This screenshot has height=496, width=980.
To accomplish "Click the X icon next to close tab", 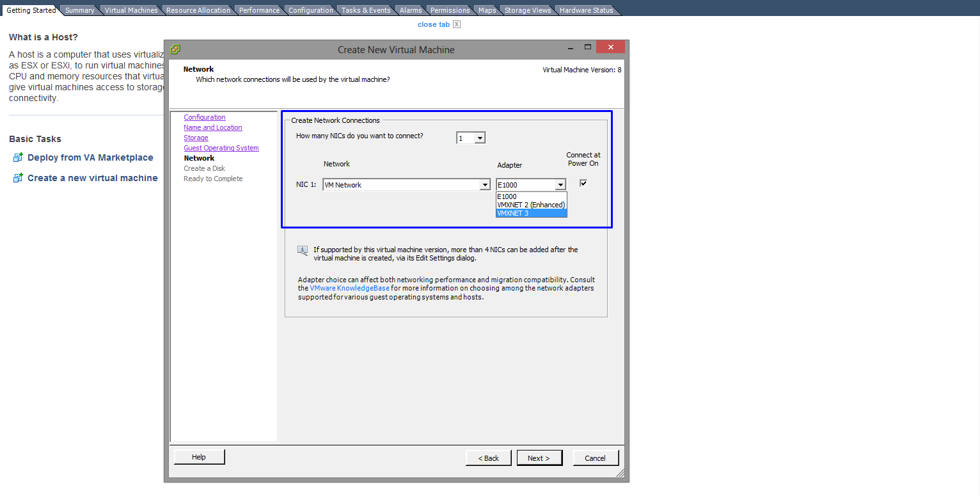I will [x=457, y=24].
